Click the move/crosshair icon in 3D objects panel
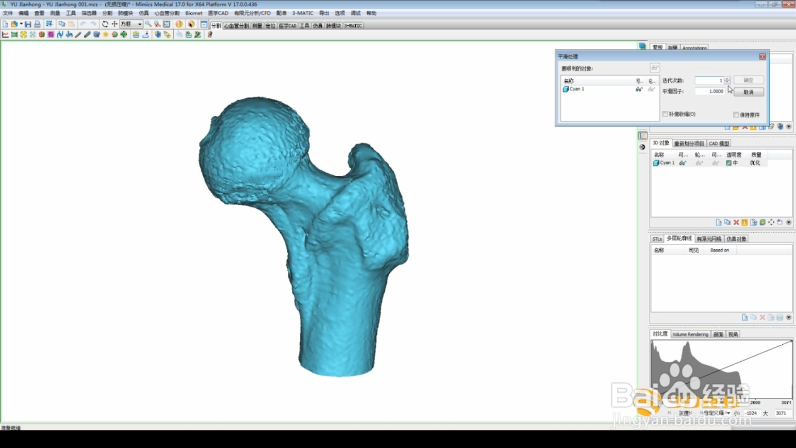This screenshot has height=448, width=796. tap(771, 222)
